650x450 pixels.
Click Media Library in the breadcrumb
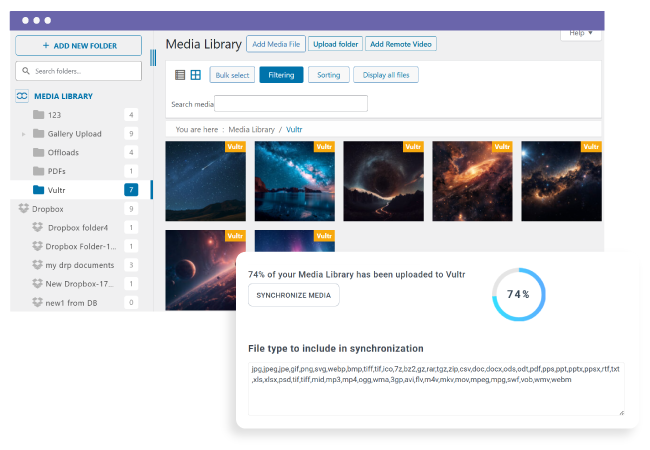(251, 130)
